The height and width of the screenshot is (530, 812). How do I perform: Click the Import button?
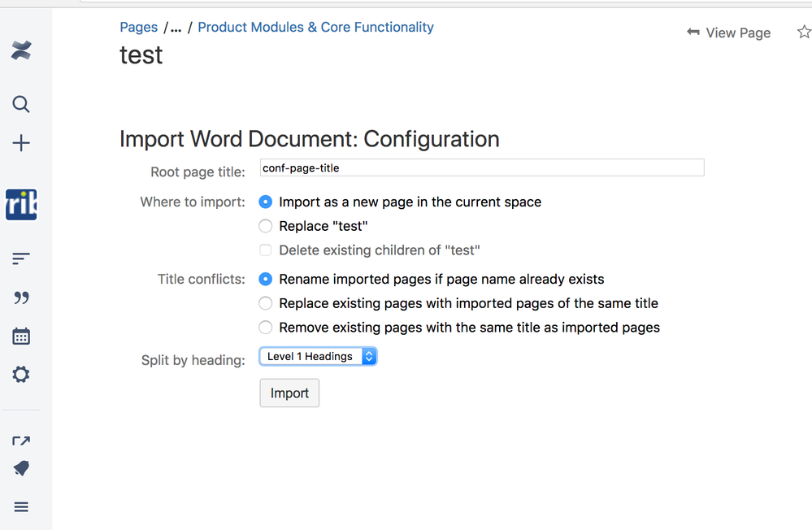(x=289, y=393)
